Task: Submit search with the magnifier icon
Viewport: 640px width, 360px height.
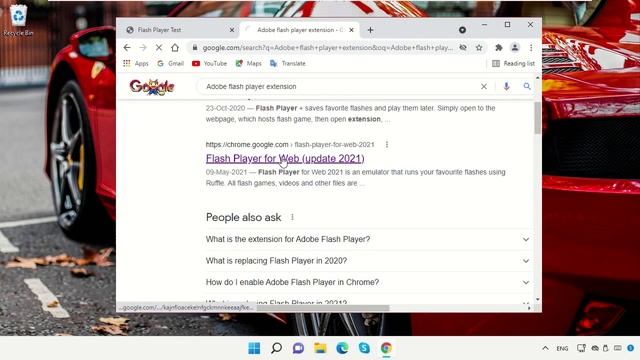Action: (527, 87)
